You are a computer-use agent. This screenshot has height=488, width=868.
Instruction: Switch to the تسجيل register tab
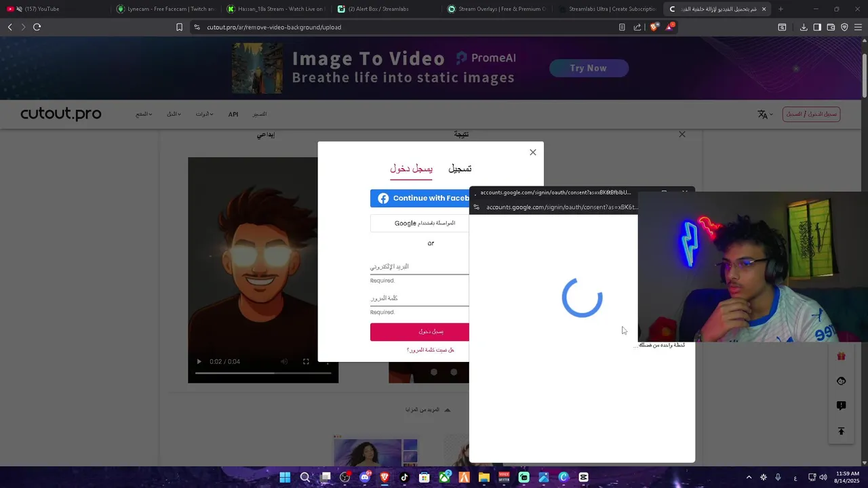(x=460, y=169)
